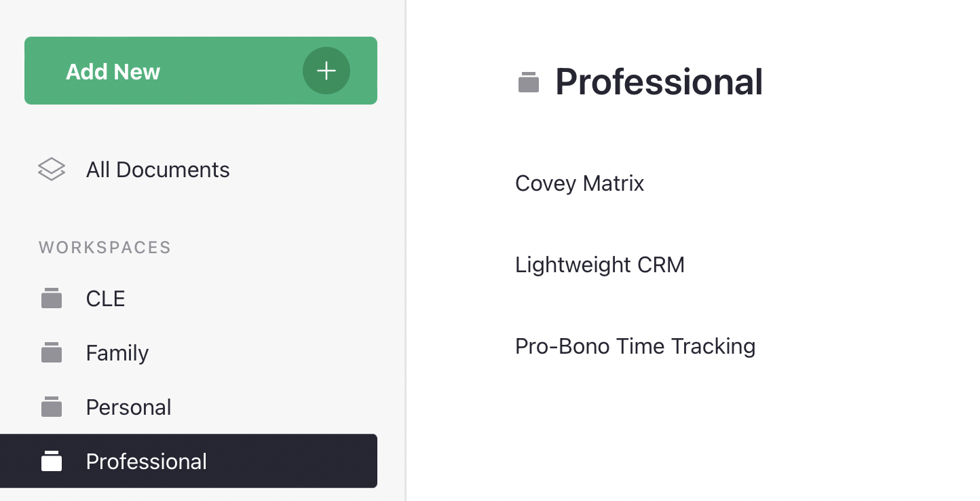Click the folder icon beside Professional heading

pyautogui.click(x=529, y=81)
